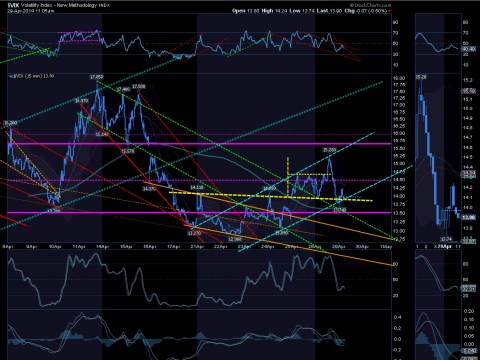This screenshot has height=360, width=480.
Task: Click the 17.850 peak price label
Action: (97, 77)
